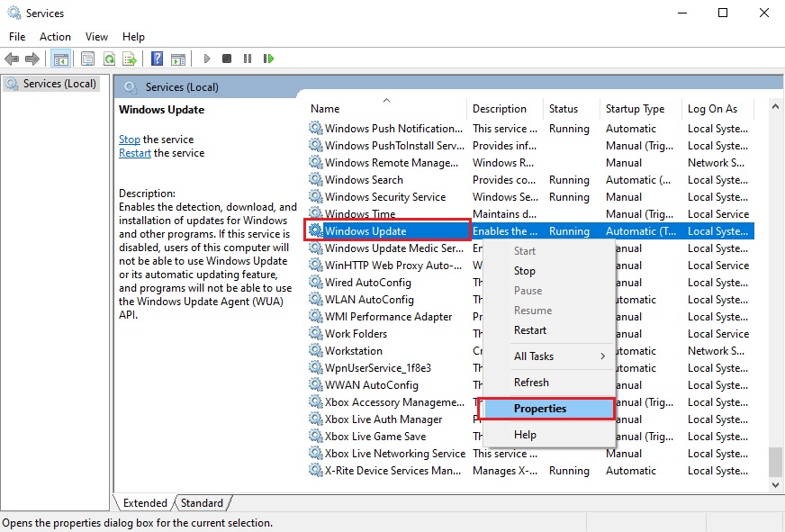Open the Action menu
Viewport: 785px width, 532px height.
click(x=55, y=37)
